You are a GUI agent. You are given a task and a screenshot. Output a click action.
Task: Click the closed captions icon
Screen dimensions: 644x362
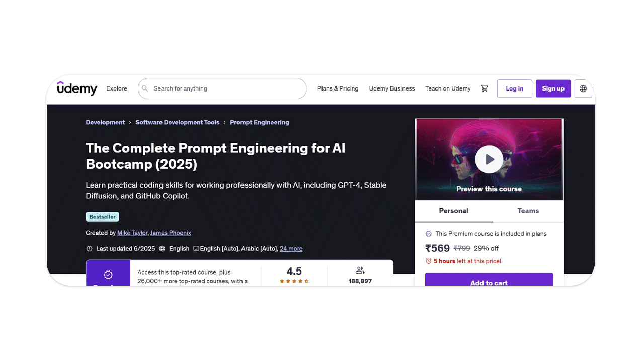point(196,249)
